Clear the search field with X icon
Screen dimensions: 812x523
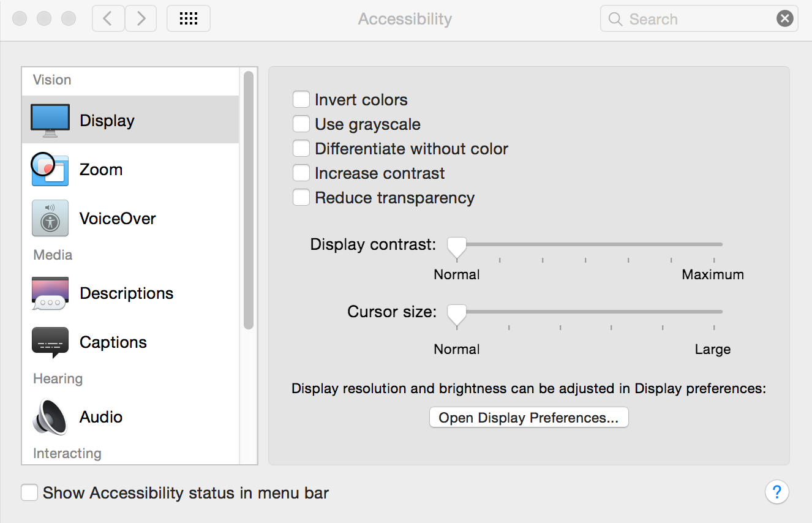tap(784, 19)
